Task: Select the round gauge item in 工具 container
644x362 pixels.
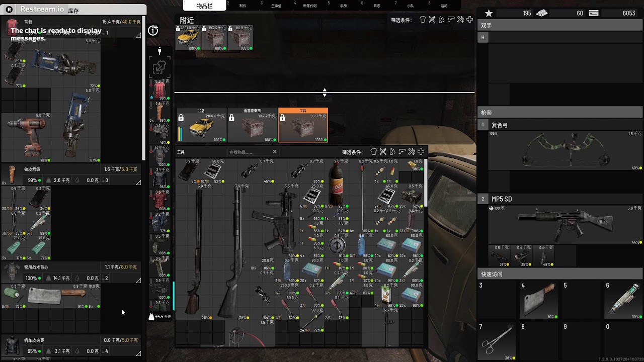Action: 337,246
